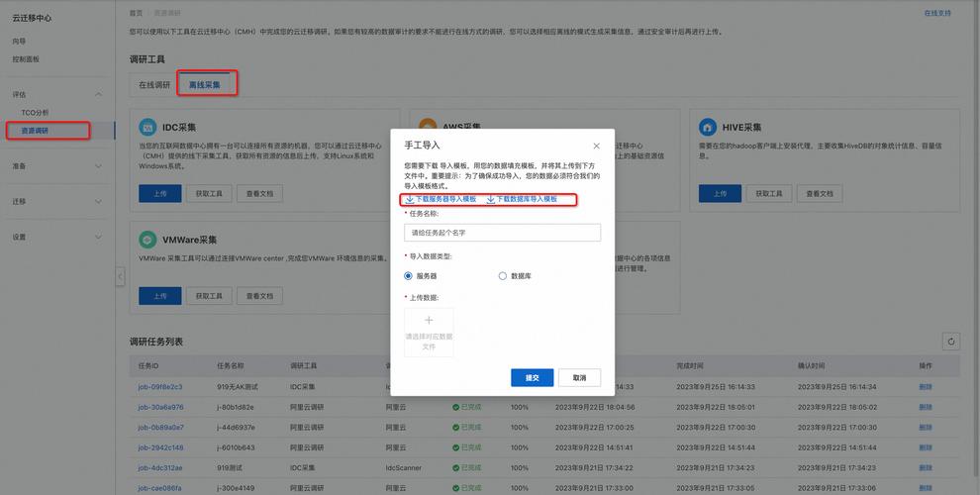Viewport: 980px width, 495px height.
Task: Click 上传 on the IDC采集 card
Action: 160,194
